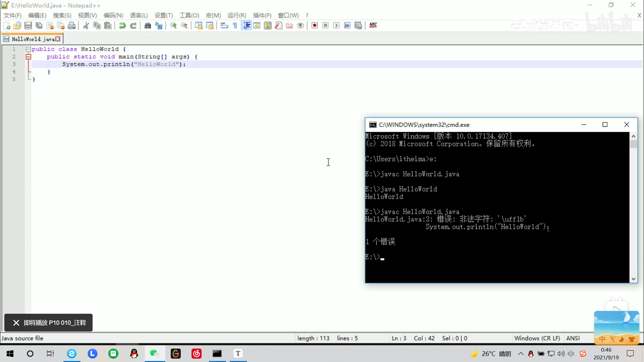Click the down arrow of the cmd scrollbar
644x362 pixels.
click(x=633, y=279)
